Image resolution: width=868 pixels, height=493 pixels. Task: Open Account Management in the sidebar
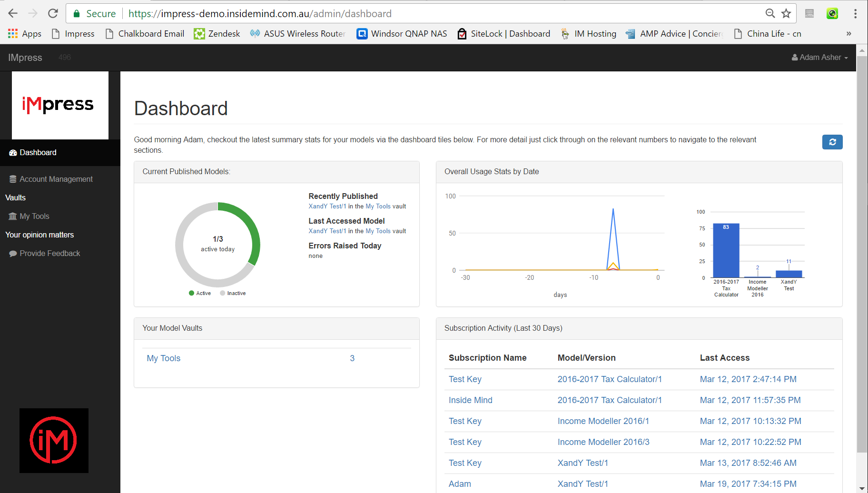pos(56,179)
